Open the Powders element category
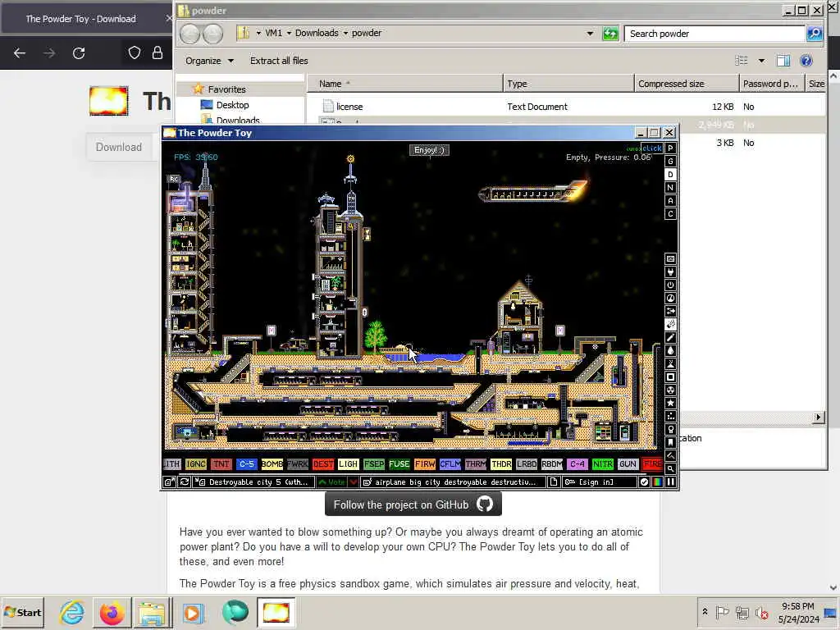This screenshot has height=630, width=840. (x=670, y=363)
